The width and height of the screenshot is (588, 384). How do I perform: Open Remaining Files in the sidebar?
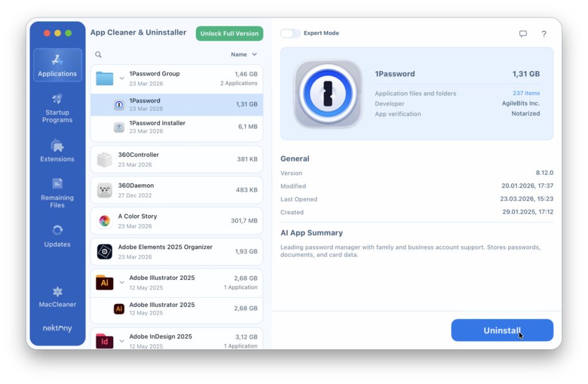[x=57, y=193]
